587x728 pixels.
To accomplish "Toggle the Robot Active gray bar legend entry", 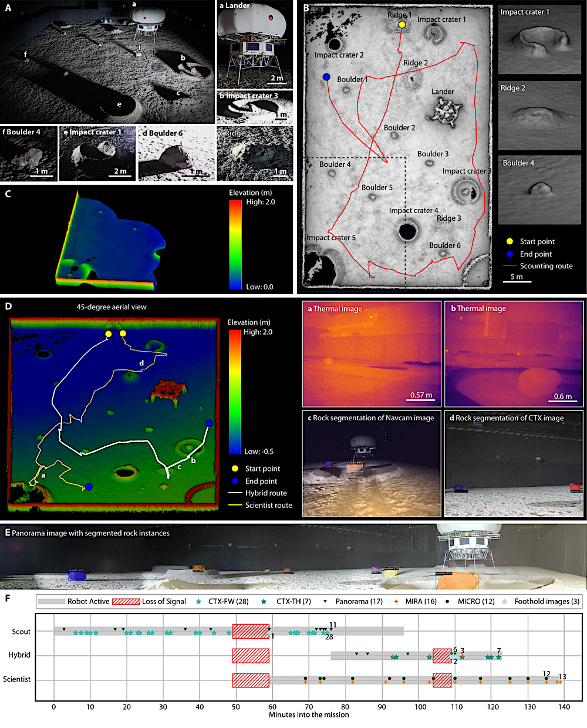I will tap(52, 601).
